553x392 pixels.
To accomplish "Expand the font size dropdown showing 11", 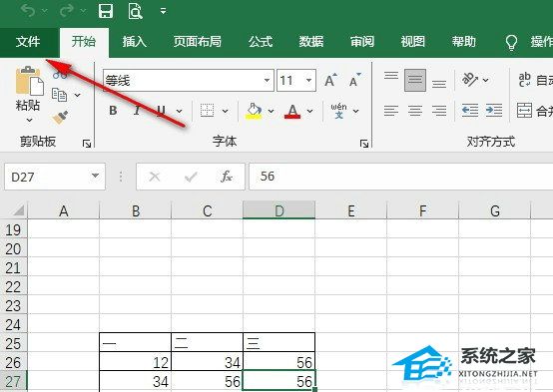I will [x=308, y=81].
